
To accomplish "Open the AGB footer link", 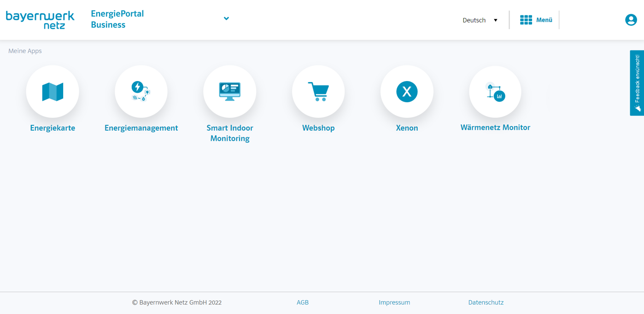I will tap(303, 302).
